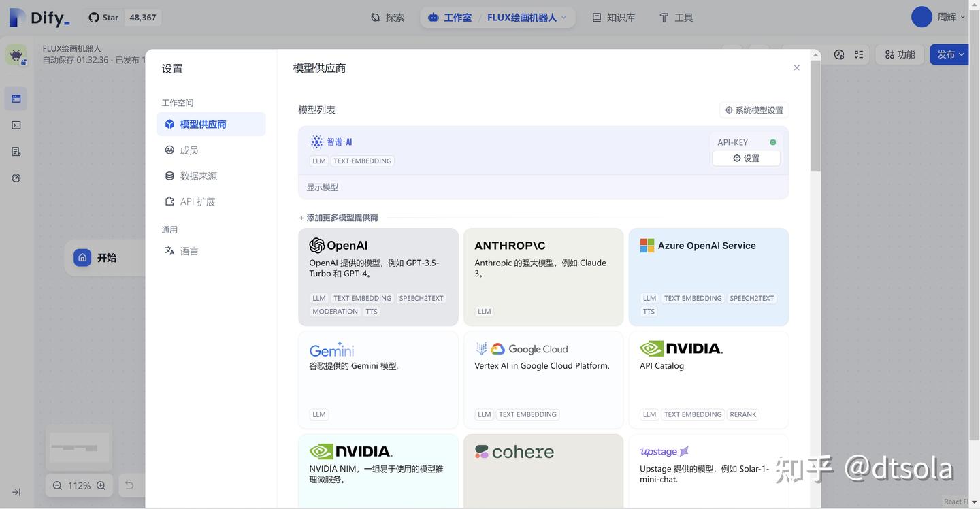Click the run history clock icon
Screen dimensions: 980x509
839,54
